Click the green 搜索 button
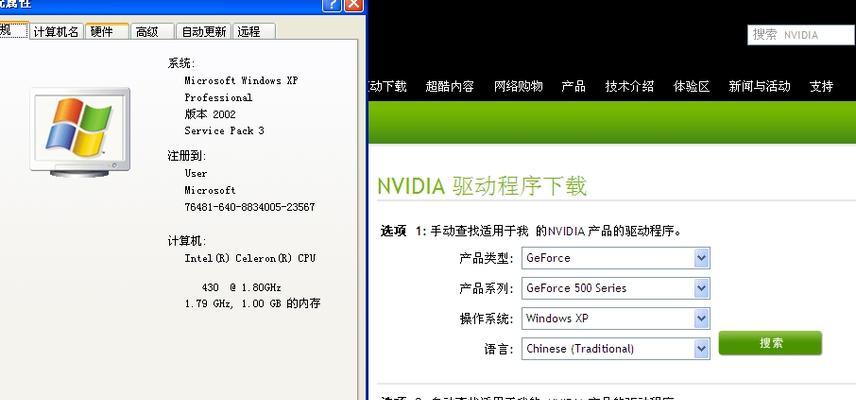856x400 pixels. pos(770,343)
